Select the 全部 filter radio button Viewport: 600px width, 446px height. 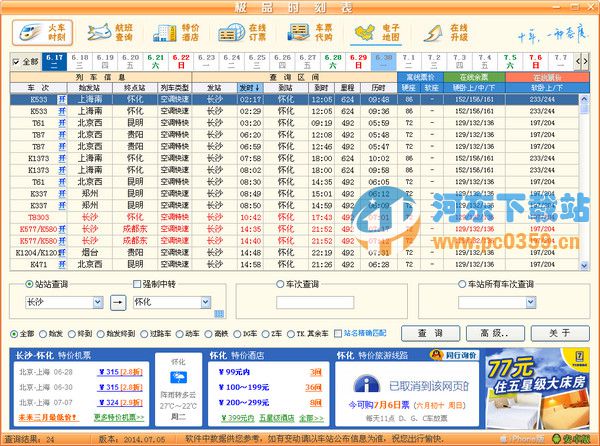tap(14, 334)
